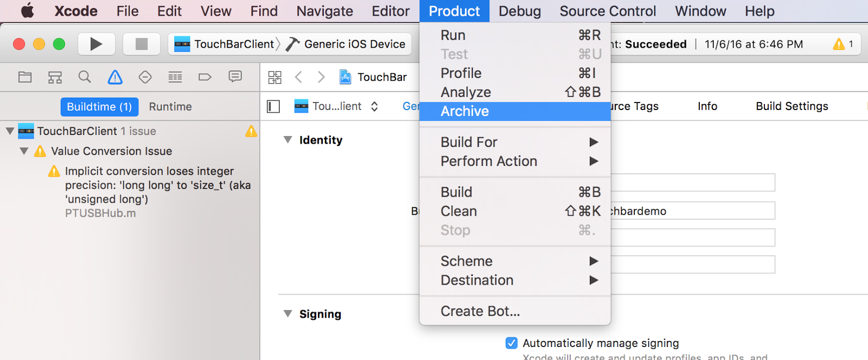Screen dimensions: 868x360
Task: Click the TouchBar project file icon in jump bar
Action: (x=345, y=77)
